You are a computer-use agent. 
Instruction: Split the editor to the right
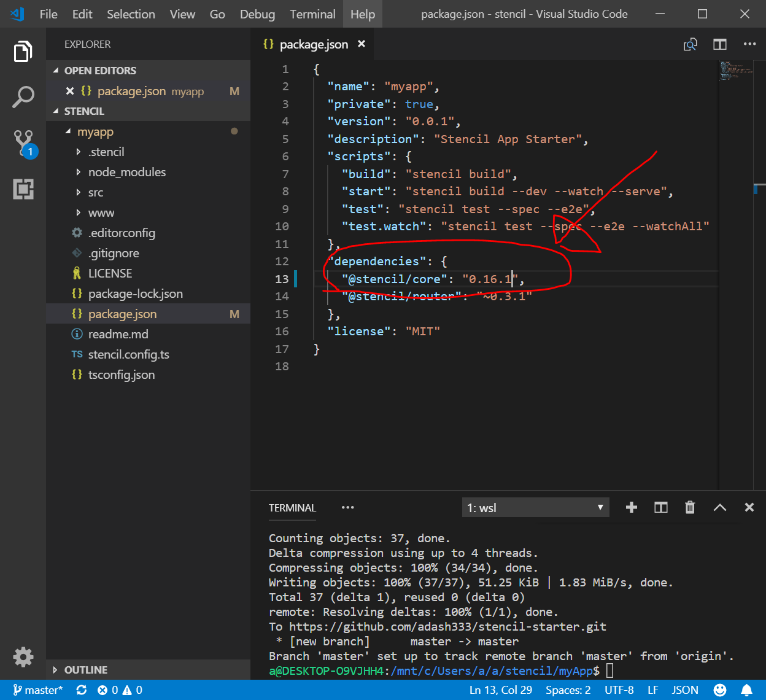point(720,44)
